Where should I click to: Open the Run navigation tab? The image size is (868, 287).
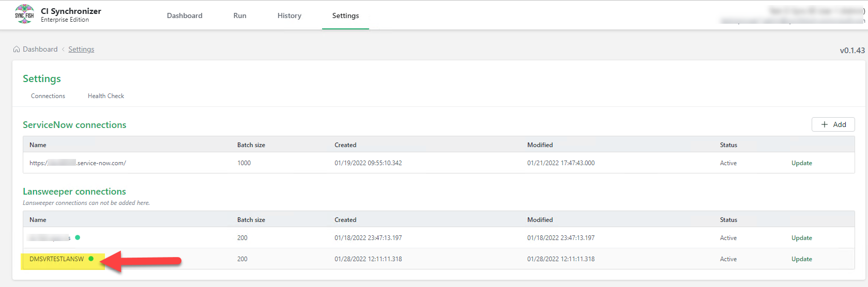click(240, 15)
